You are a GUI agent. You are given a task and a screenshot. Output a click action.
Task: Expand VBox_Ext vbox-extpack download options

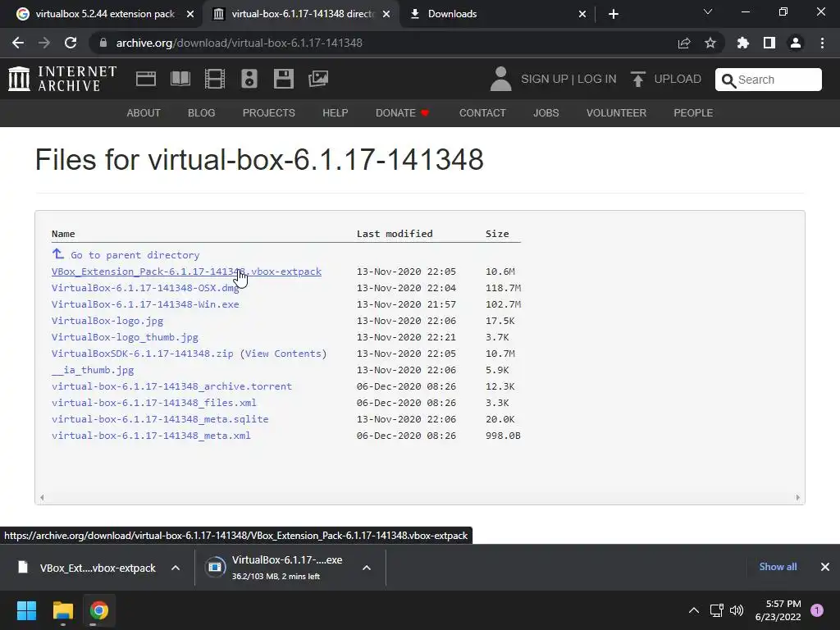pyautogui.click(x=176, y=568)
